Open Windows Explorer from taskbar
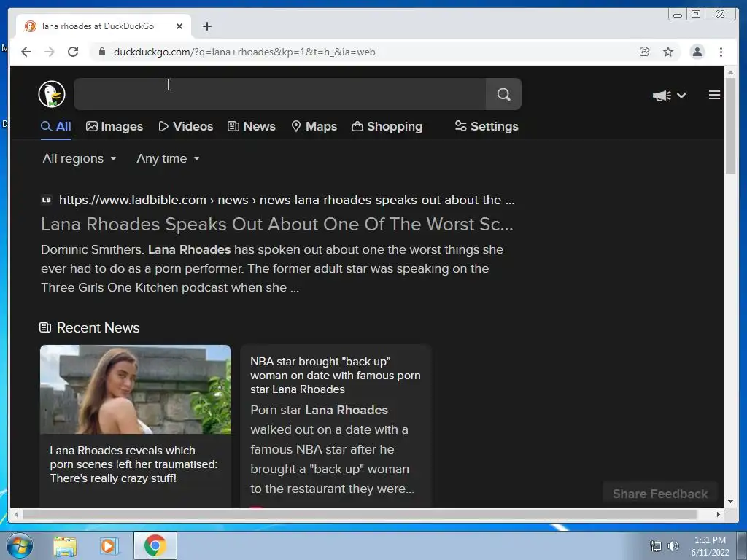This screenshot has width=747, height=560. tap(65, 545)
